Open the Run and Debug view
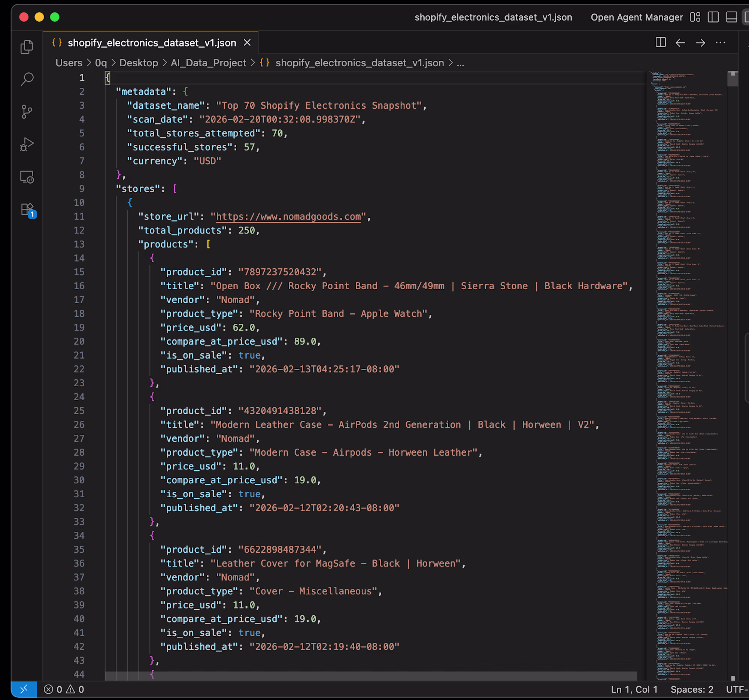 click(27, 144)
